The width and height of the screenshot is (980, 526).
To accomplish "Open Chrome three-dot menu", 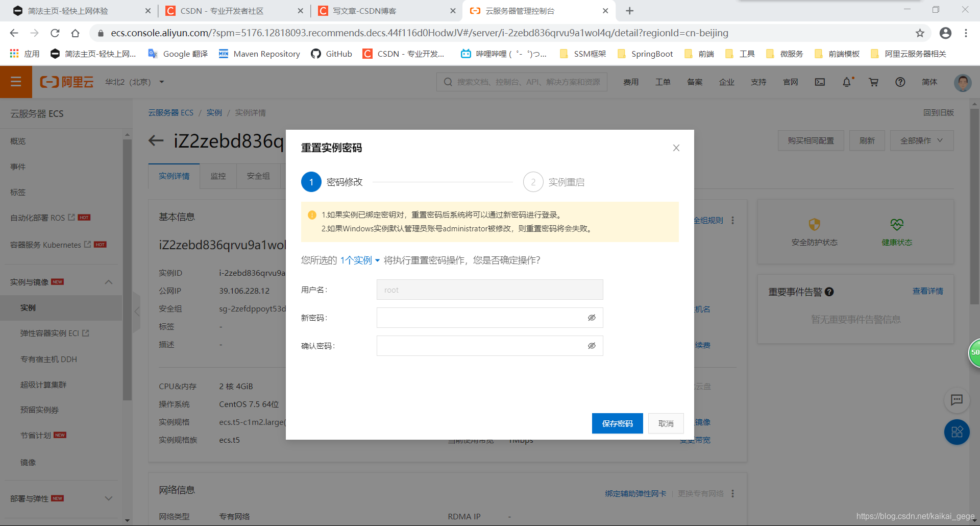I will (966, 33).
